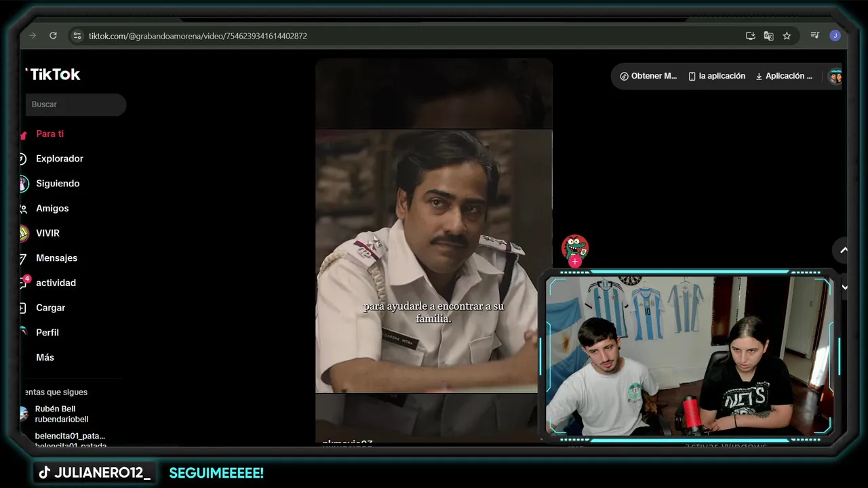Open Chrome profile J avatar
This screenshot has height=488, width=868.
pos(835,35)
